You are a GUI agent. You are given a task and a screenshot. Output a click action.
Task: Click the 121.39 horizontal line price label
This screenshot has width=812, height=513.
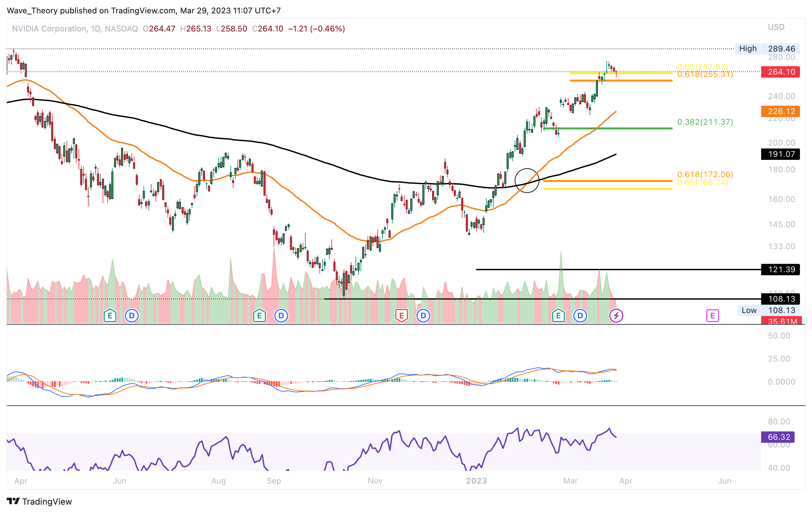[x=780, y=270]
